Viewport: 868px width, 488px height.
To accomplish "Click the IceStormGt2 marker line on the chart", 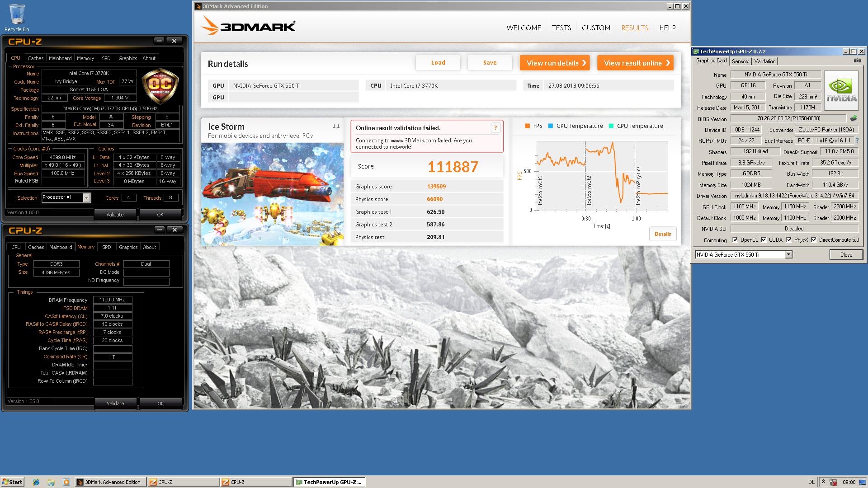I will [585, 176].
